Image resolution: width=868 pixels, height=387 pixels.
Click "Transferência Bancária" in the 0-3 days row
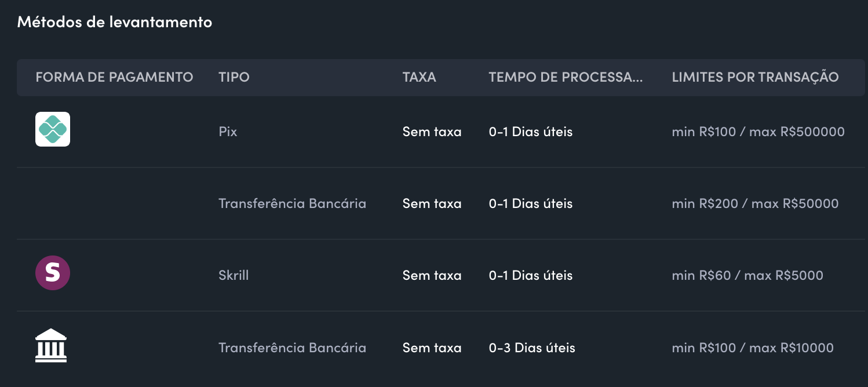tap(292, 348)
